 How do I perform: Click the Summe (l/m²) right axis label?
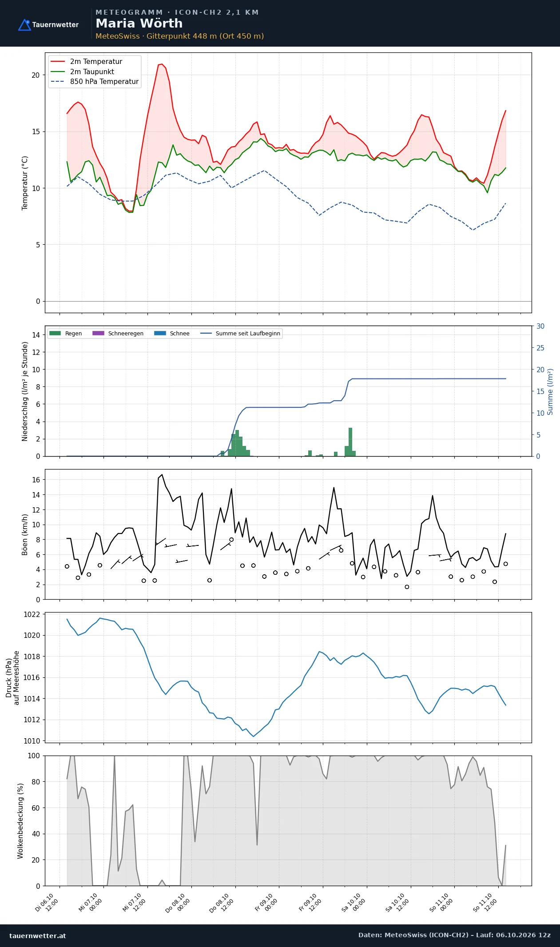pos(550,392)
